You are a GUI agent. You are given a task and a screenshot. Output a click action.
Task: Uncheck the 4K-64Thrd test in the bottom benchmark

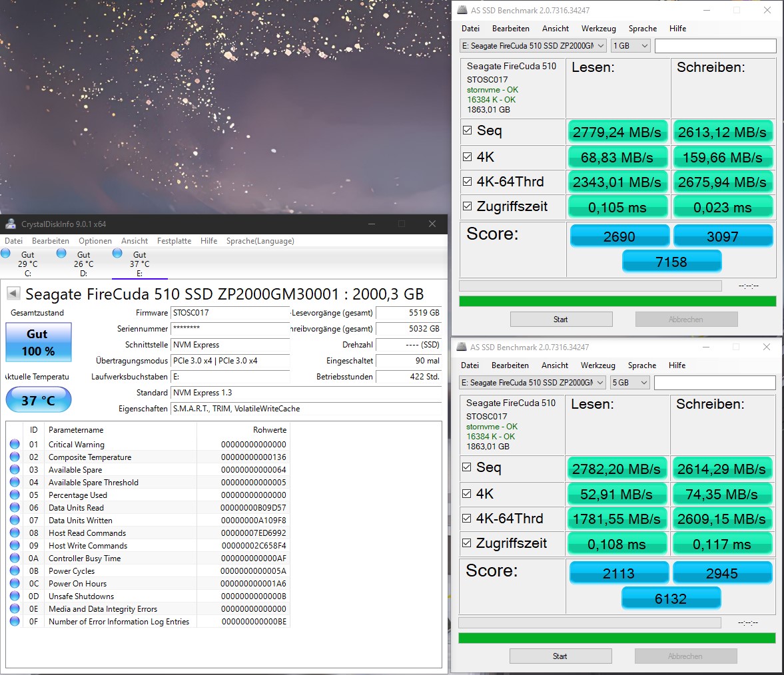465,518
